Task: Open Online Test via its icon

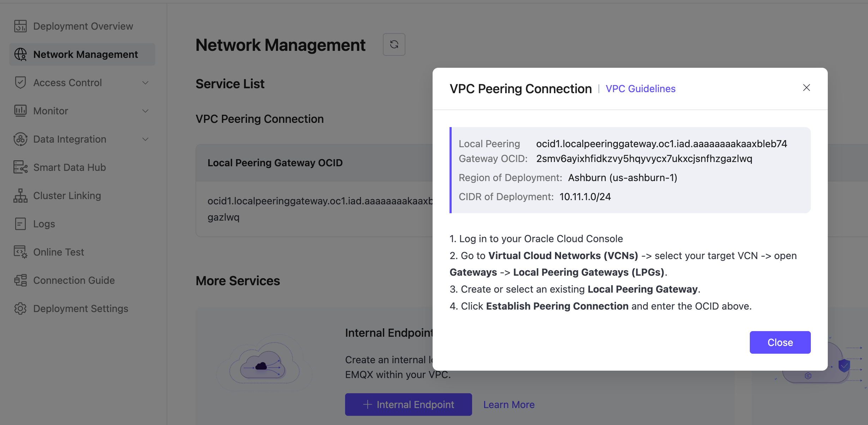Action: (20, 252)
